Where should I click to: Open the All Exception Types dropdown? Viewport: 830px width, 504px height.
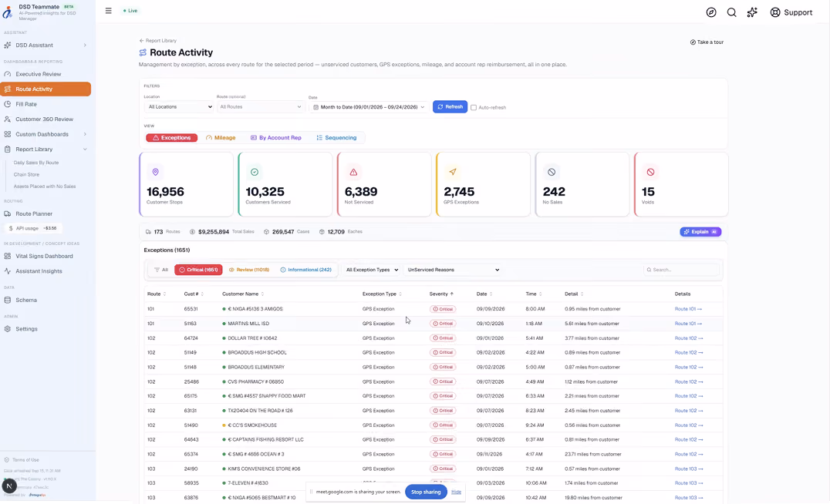click(372, 270)
